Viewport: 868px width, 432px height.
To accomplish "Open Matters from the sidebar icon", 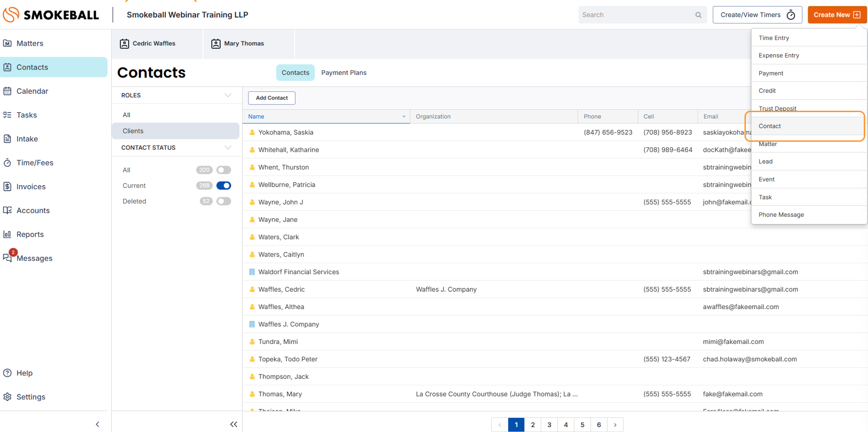I will coord(8,43).
